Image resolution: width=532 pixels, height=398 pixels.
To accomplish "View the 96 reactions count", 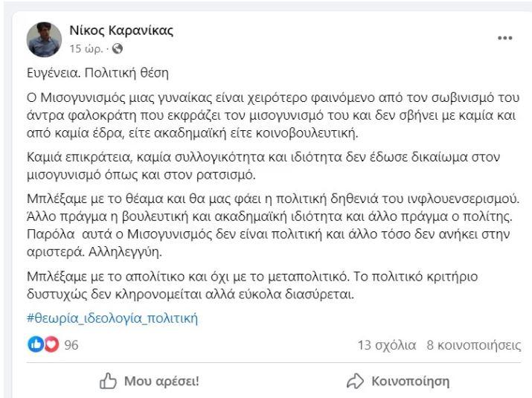I will [71, 345].
